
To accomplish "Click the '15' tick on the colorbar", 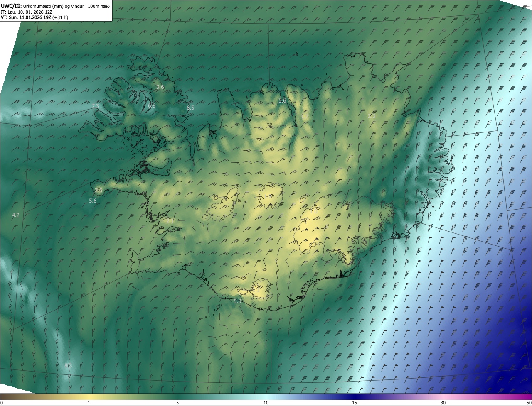I will (x=355, y=403).
